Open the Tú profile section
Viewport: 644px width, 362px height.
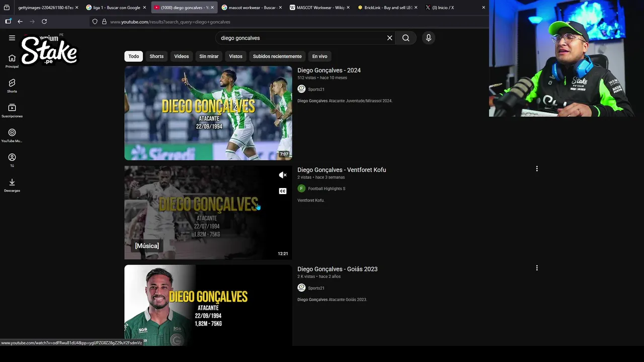(12, 160)
